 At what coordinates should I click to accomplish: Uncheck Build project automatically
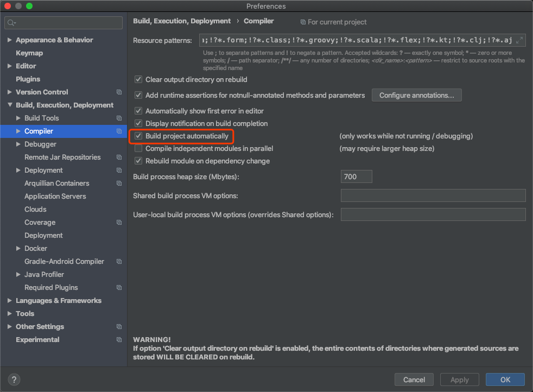[138, 136]
